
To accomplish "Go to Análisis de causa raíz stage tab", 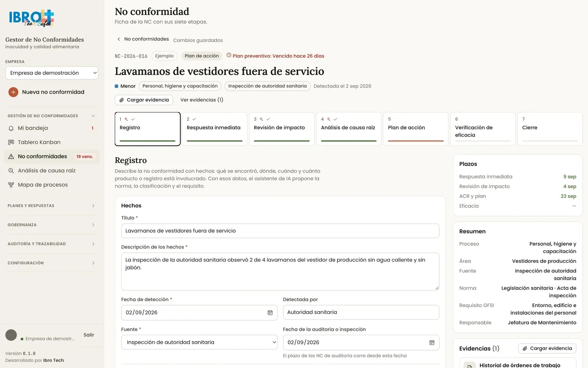I will (349, 129).
